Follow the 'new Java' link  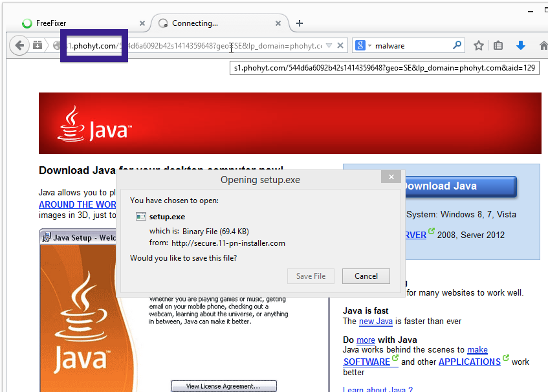[376, 321]
